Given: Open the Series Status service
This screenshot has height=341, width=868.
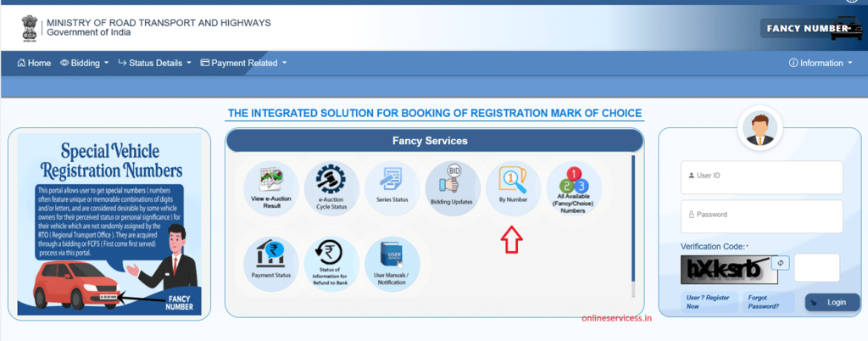Looking at the screenshot, I should click(x=392, y=188).
